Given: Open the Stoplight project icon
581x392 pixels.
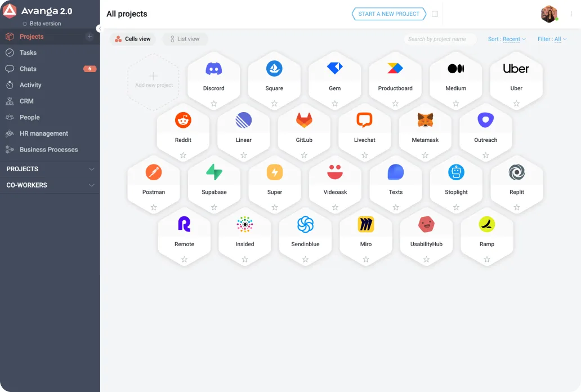Looking at the screenshot, I should pos(456,172).
